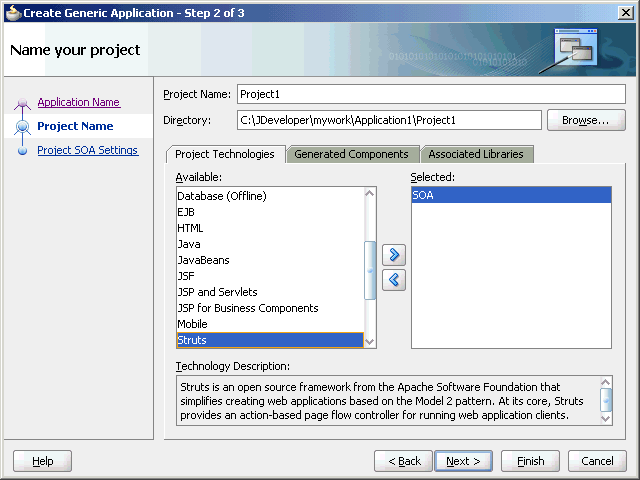This screenshot has width=640, height=480.
Task: Switch to Project Technologies tab
Action: [225, 154]
